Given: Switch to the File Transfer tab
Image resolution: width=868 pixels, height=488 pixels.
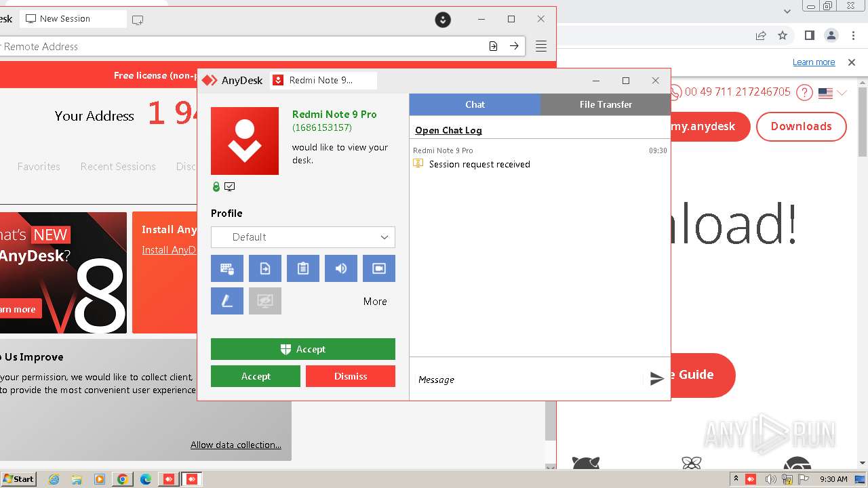Looking at the screenshot, I should pyautogui.click(x=606, y=104).
